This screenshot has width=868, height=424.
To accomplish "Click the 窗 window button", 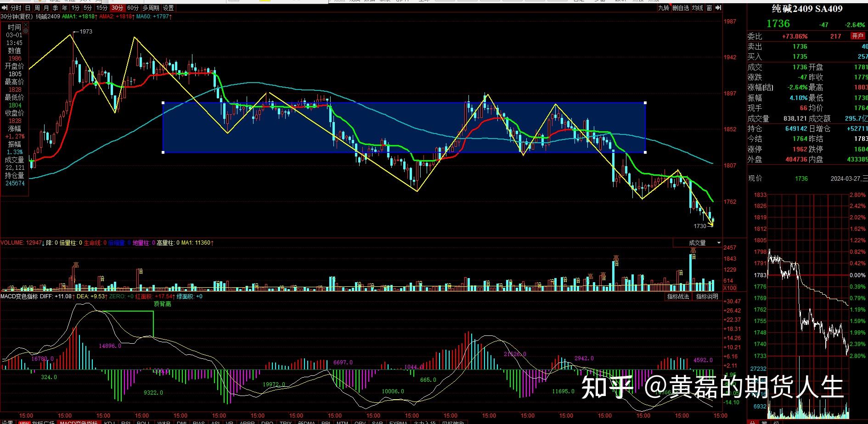I will pos(710,8).
